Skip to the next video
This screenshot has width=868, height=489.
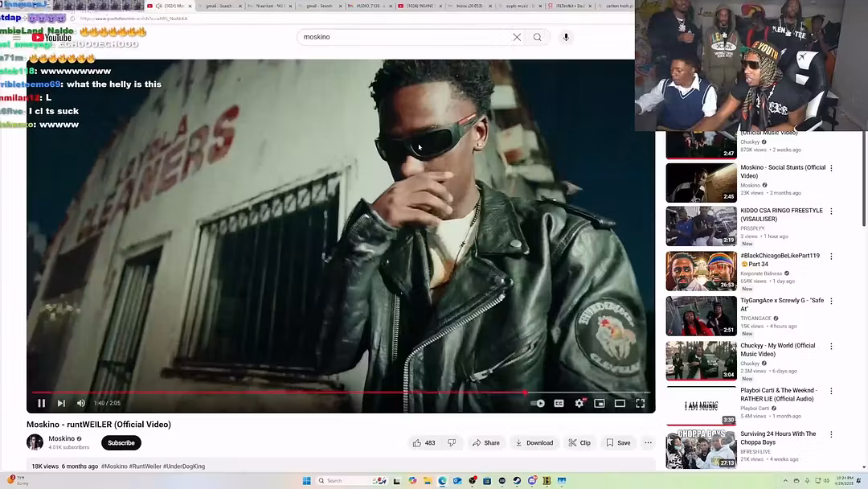61,404
